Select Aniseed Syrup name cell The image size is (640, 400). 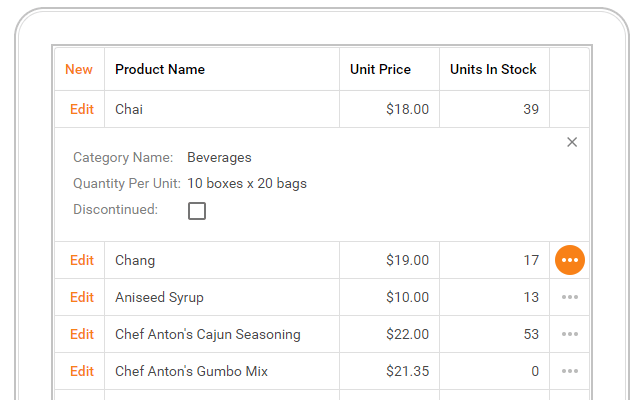pyautogui.click(x=159, y=297)
